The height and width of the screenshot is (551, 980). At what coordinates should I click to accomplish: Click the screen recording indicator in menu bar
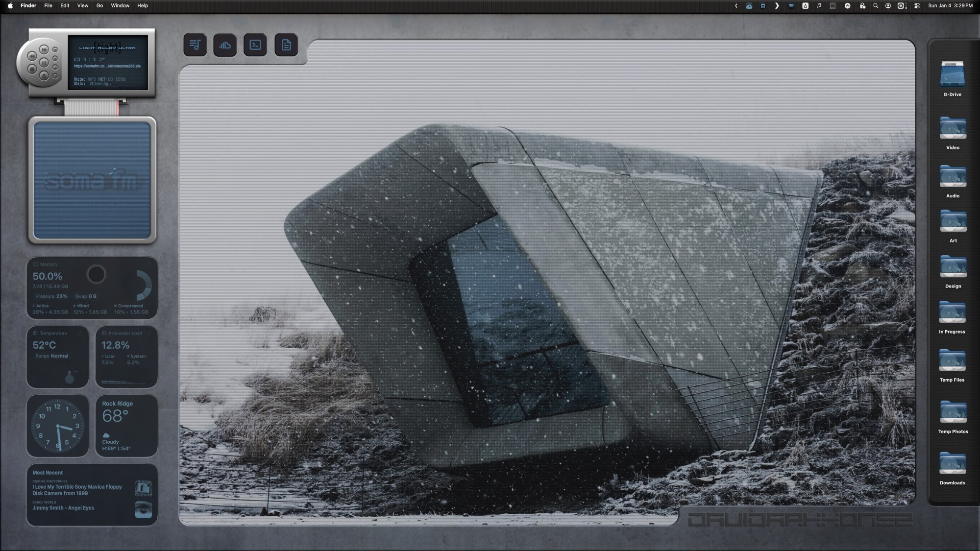click(x=900, y=5)
